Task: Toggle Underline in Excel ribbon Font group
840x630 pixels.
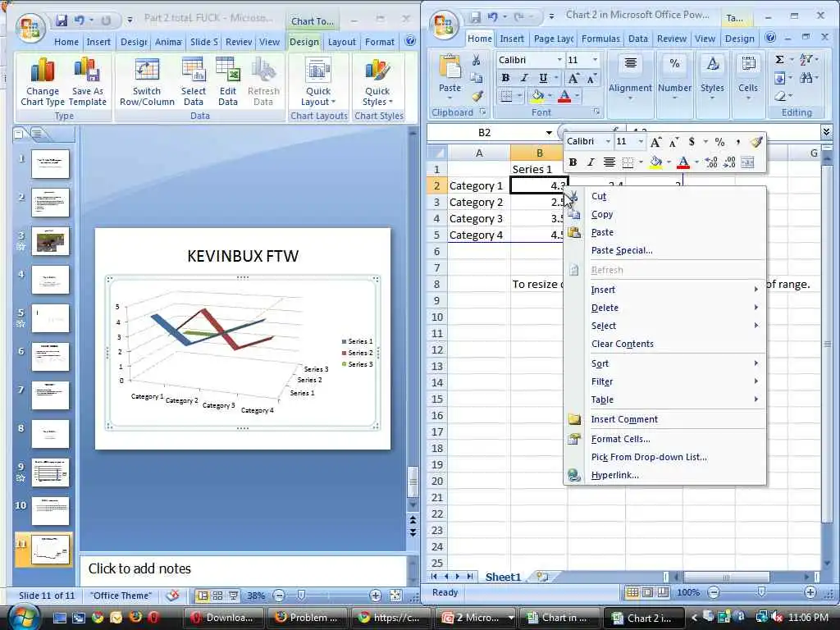Action: (x=543, y=78)
